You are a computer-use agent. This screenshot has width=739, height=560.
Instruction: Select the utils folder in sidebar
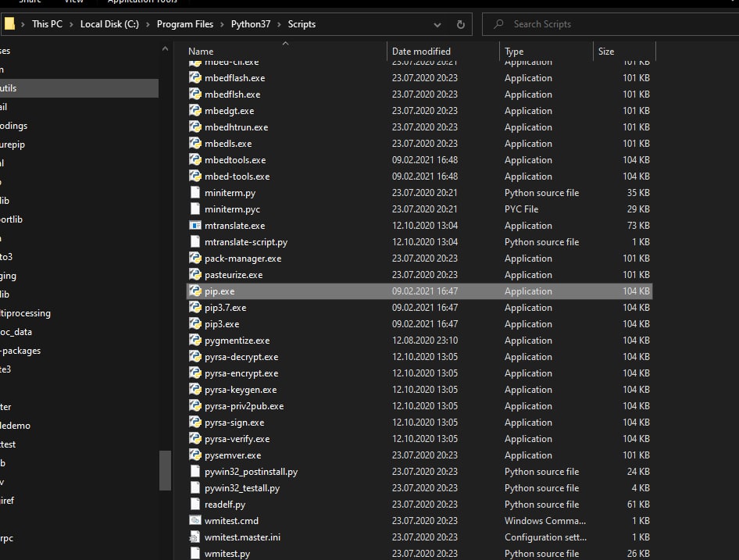(x=79, y=88)
